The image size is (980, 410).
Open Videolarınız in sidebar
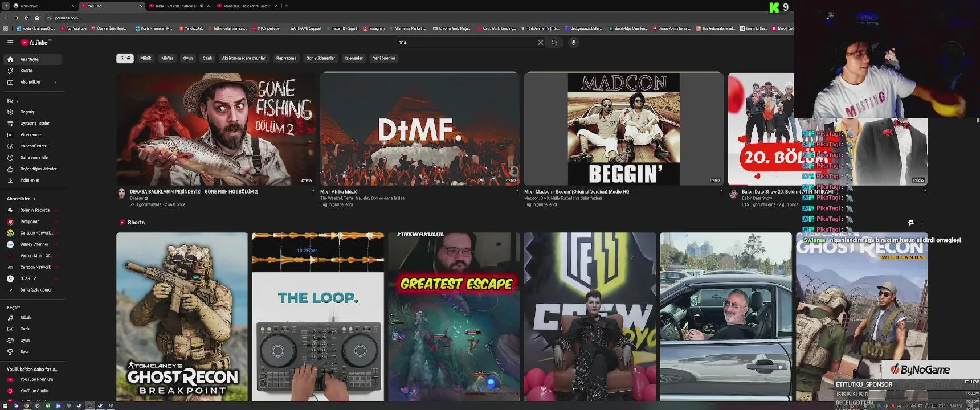pyautogui.click(x=32, y=135)
